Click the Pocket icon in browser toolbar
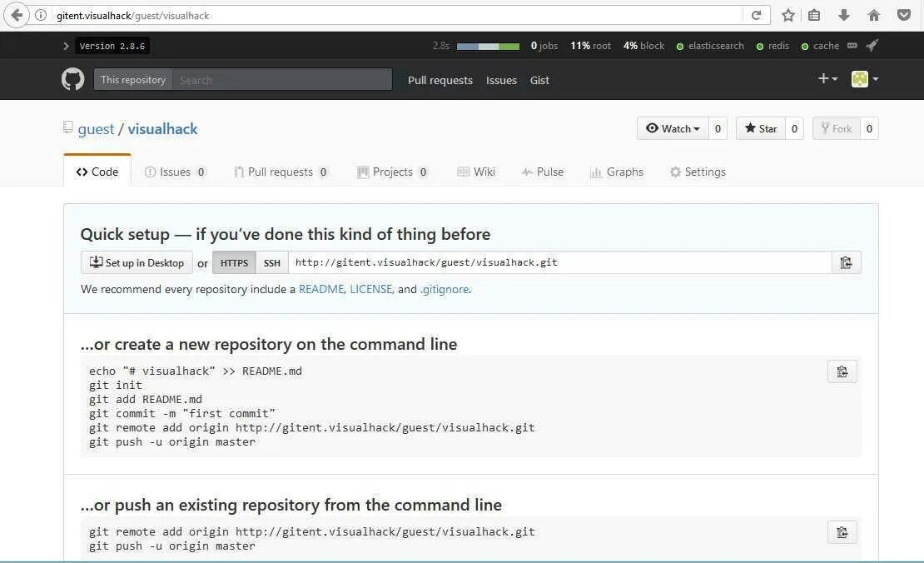924x563 pixels. [x=904, y=15]
